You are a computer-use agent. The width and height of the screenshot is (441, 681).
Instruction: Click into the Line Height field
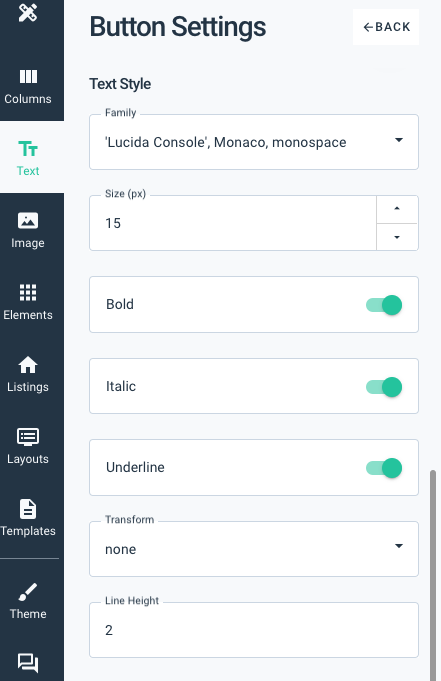pos(254,630)
